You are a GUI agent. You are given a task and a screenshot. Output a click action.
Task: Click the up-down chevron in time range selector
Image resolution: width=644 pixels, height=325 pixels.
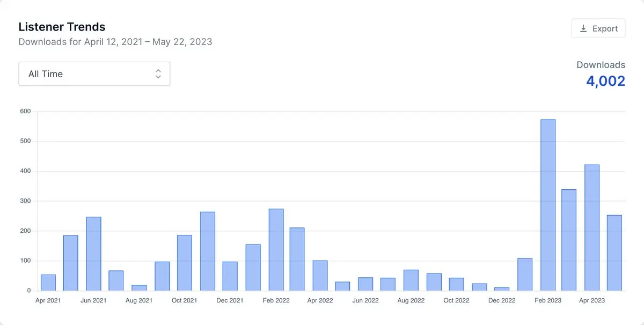[x=158, y=74]
